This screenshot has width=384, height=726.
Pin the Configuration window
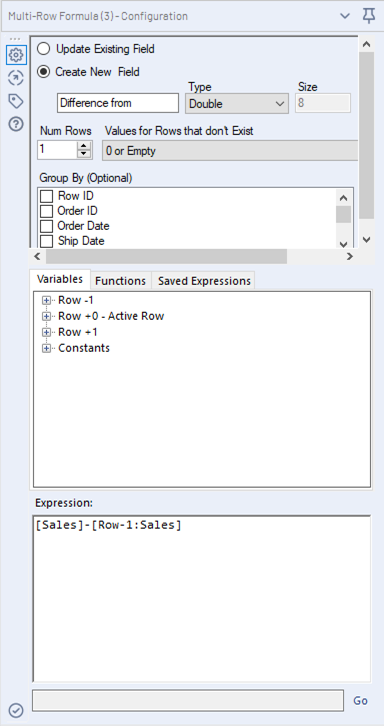[x=368, y=17]
